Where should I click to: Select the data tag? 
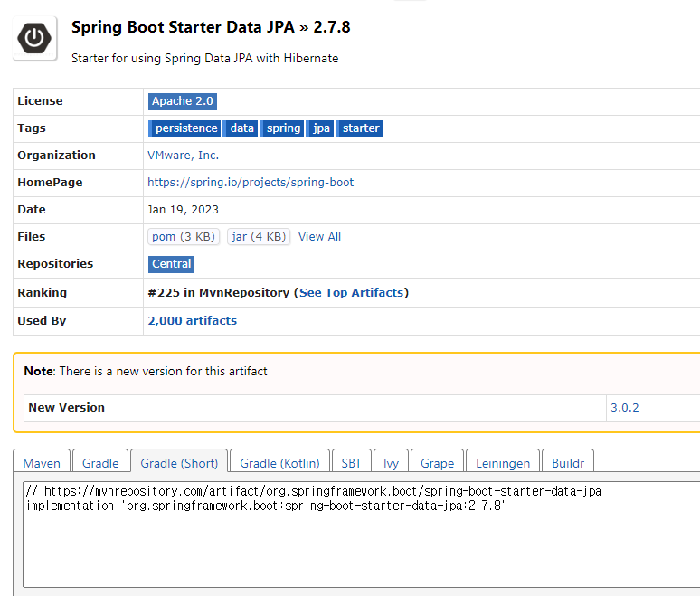241,128
